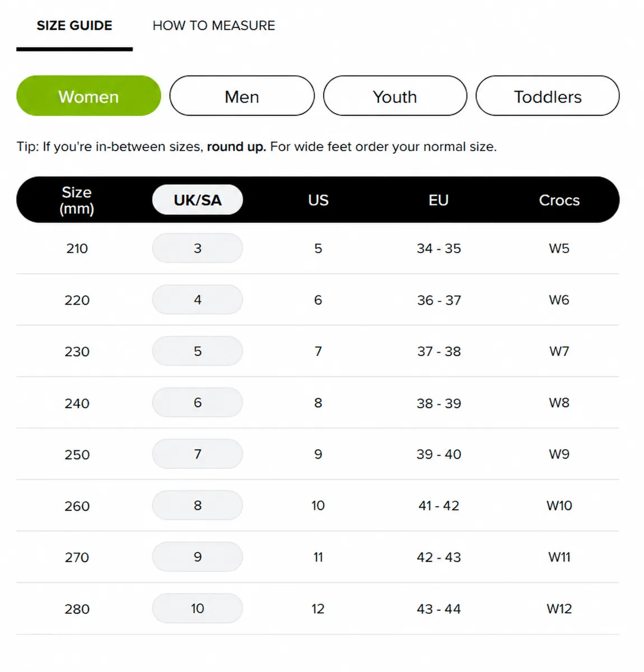Pick UK/SA size 6 pill
The image size is (644, 672).
(x=198, y=403)
